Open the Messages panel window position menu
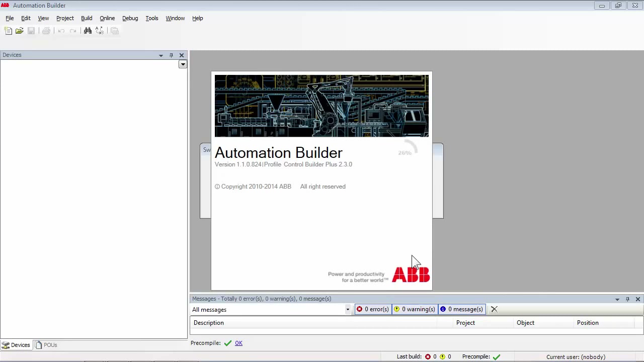The image size is (644, 362). click(x=617, y=299)
